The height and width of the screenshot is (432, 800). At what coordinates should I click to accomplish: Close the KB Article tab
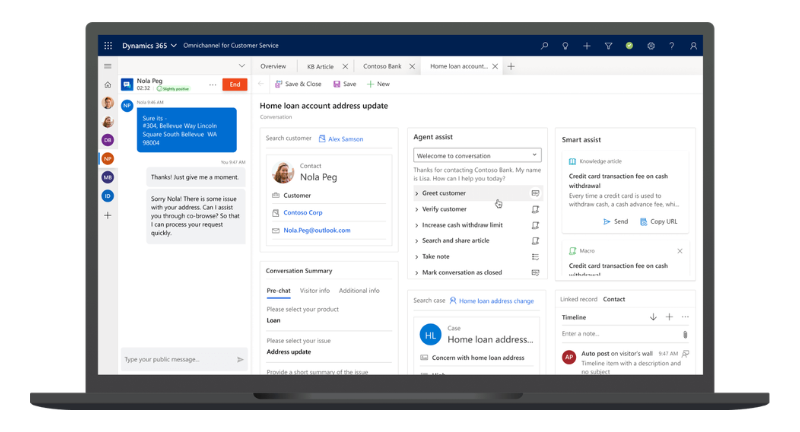point(345,66)
